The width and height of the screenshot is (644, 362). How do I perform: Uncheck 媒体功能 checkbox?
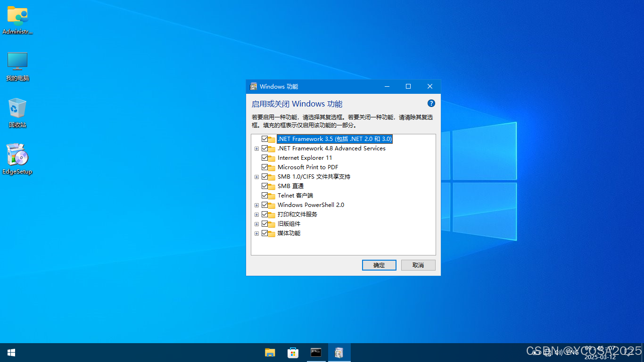click(x=264, y=233)
